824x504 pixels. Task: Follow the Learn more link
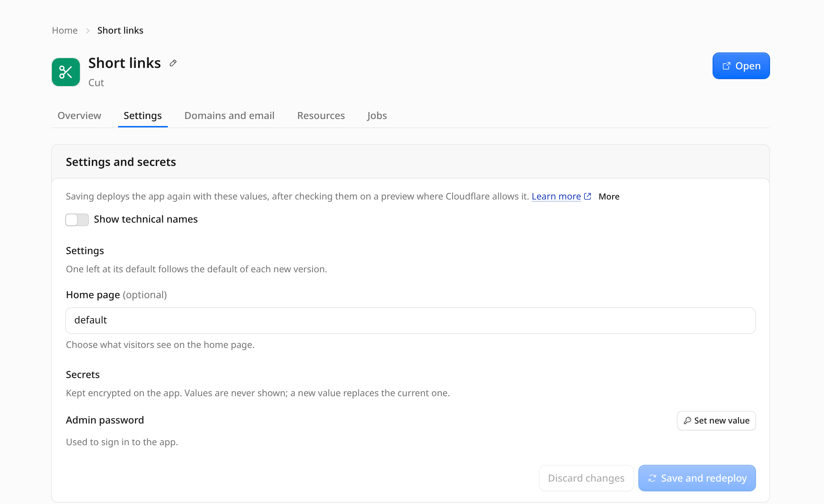pos(556,196)
